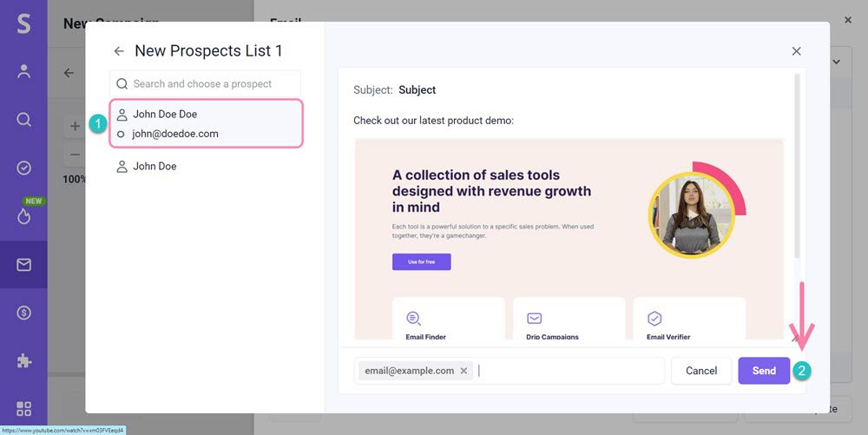The image size is (868, 435).
Task: Click the Cancel button
Action: pos(701,371)
